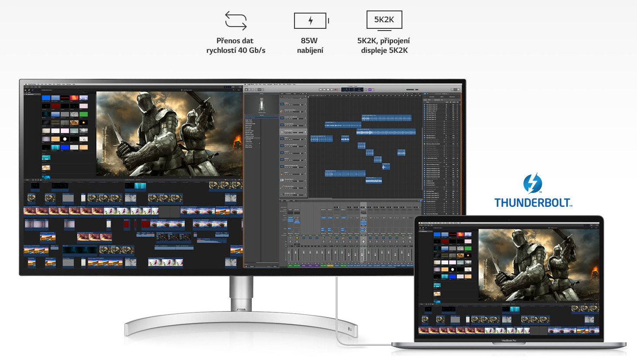Toggle the purple button beside Logic LCD
The width and height of the screenshot is (637, 364).
tap(370, 89)
